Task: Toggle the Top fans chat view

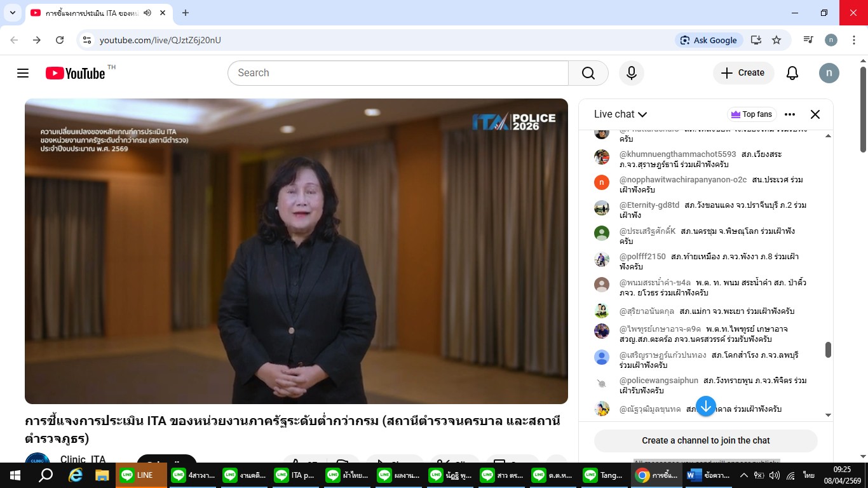Action: 752,114
